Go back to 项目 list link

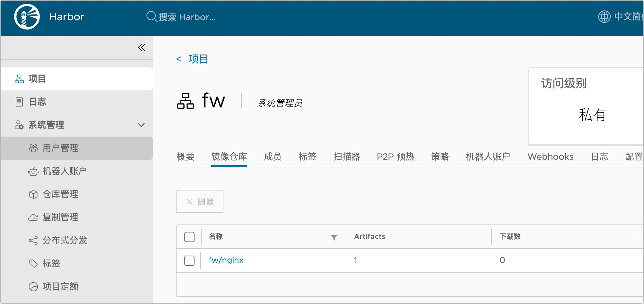pyautogui.click(x=198, y=59)
